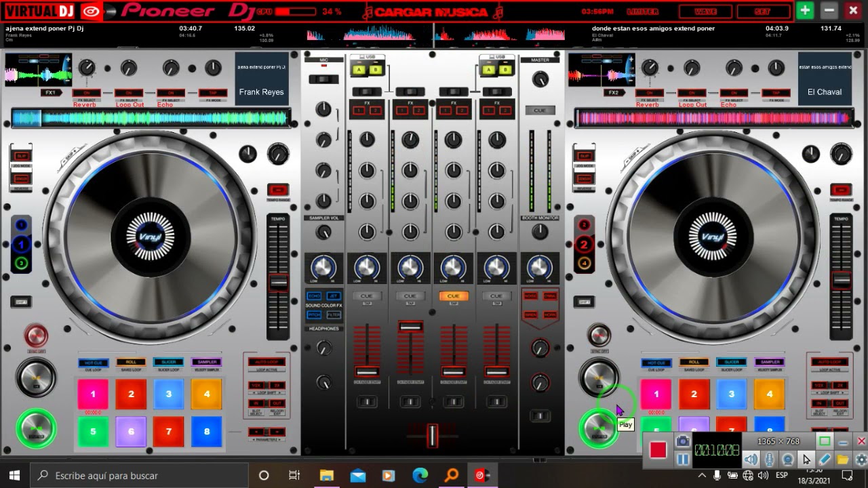The height and width of the screenshot is (488, 868).
Task: Toggle the left deck SLIP button
Action: 21,156
